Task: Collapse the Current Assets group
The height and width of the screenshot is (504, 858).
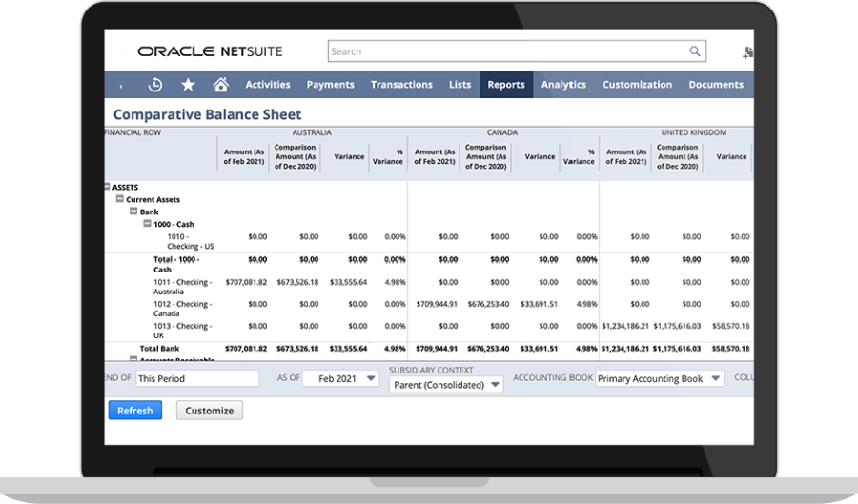Action: pos(120,199)
